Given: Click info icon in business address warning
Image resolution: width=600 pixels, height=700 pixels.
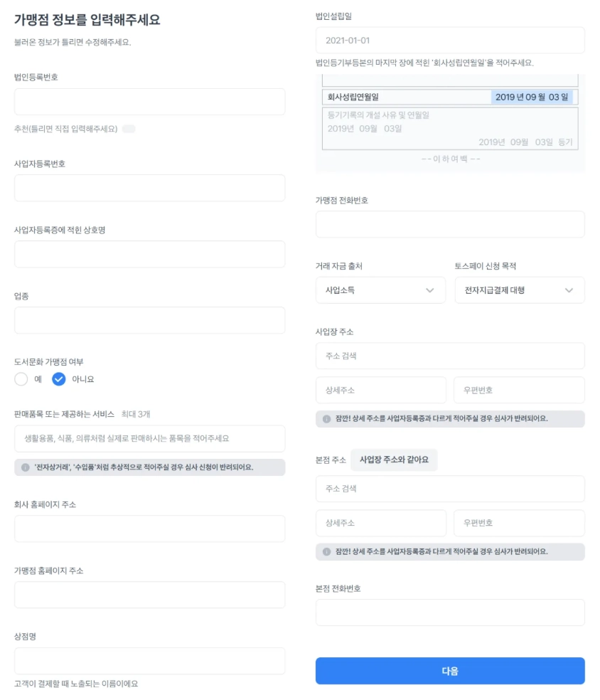Looking at the screenshot, I should (x=326, y=419).
